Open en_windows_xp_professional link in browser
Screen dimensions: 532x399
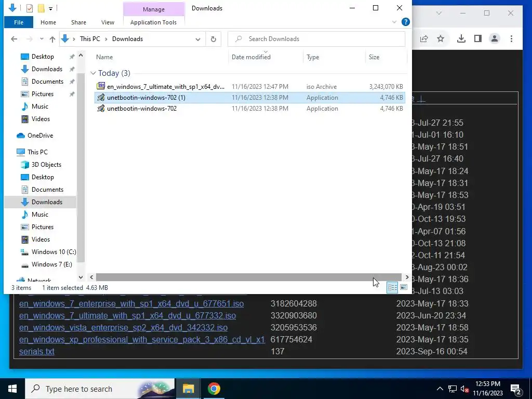pyautogui.click(x=142, y=340)
